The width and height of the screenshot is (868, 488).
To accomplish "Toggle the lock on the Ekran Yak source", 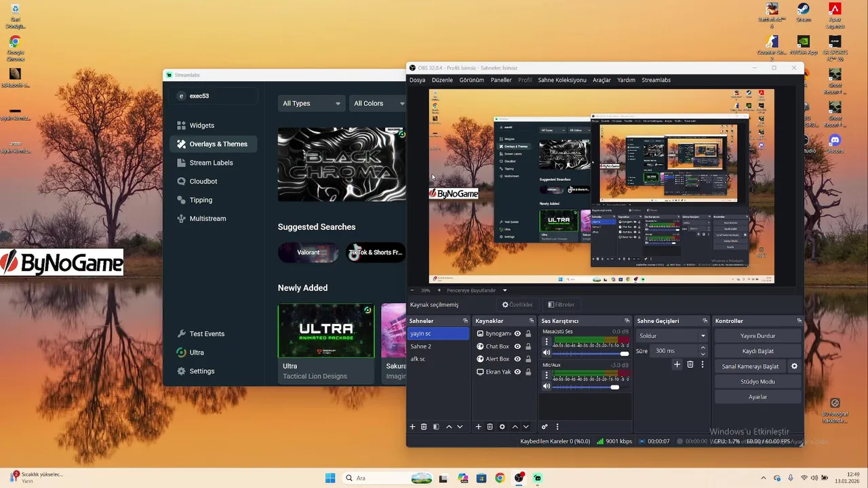I will [x=528, y=372].
